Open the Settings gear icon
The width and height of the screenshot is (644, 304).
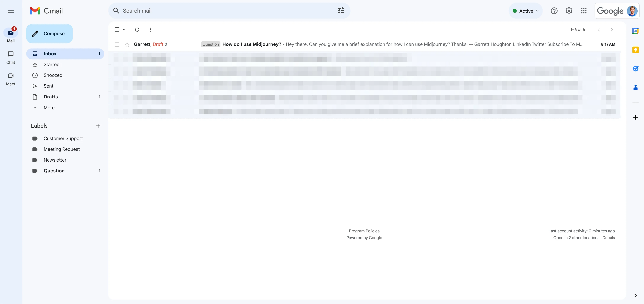[x=569, y=11]
